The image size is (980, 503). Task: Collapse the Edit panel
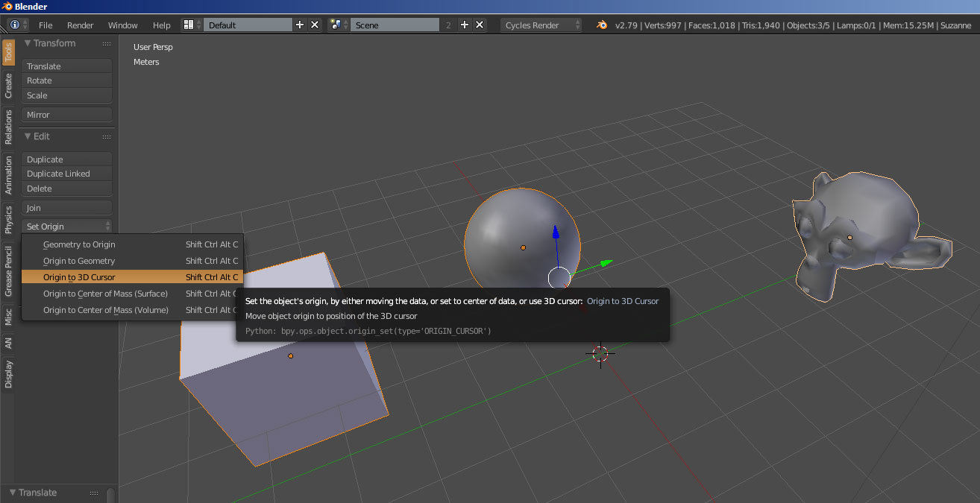click(x=28, y=136)
